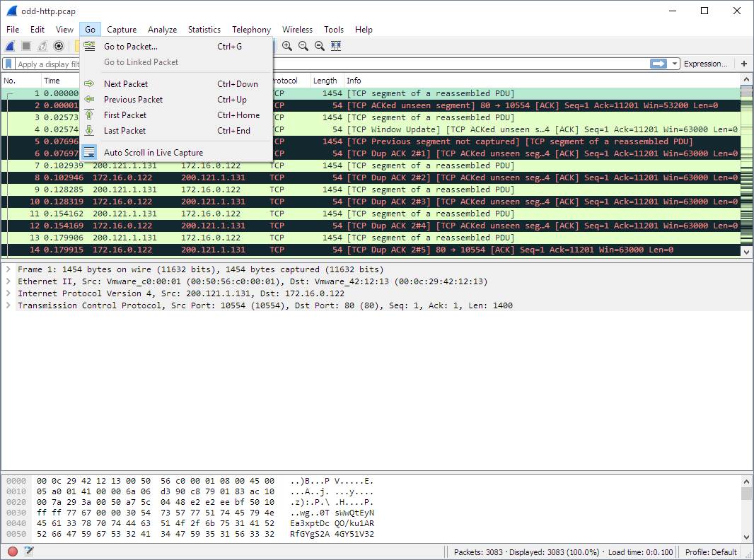Toggle Auto Scroll in Live Capture
754x560 pixels.
click(152, 152)
